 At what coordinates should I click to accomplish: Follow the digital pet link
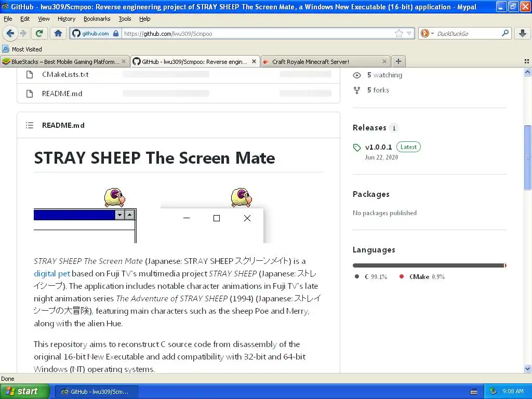click(x=52, y=273)
